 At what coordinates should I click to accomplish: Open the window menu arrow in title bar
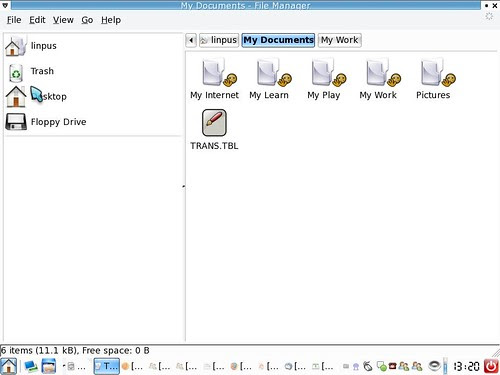[x=5, y=5]
